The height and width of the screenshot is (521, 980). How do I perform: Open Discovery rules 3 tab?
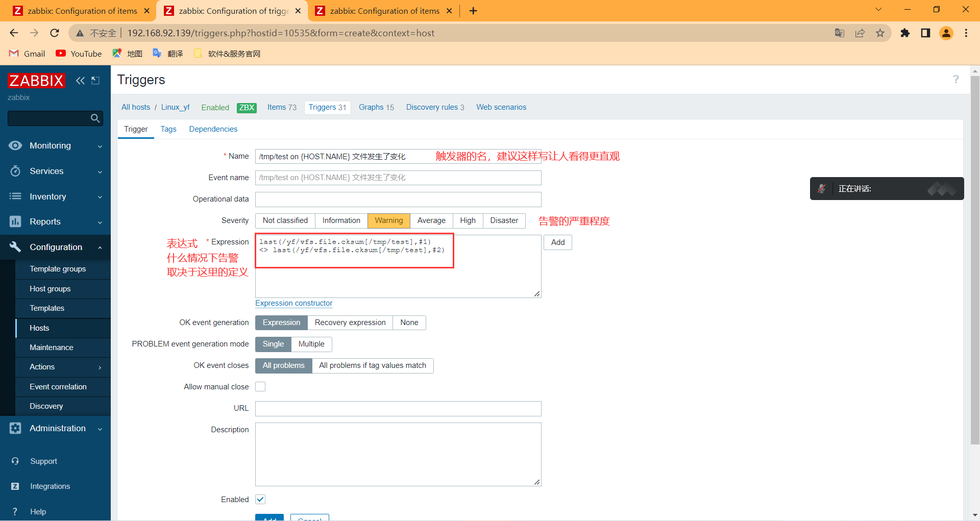[x=435, y=107]
